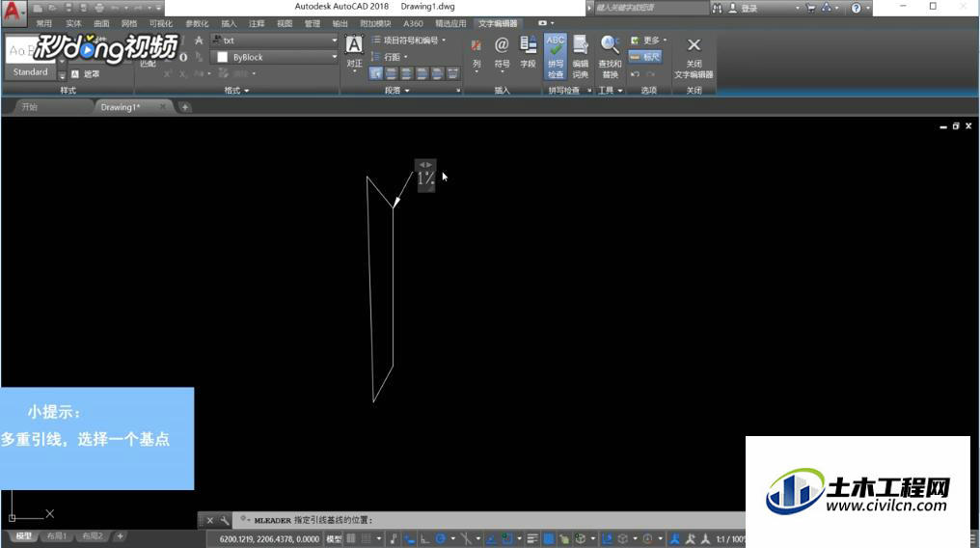Open the annotation scale 1:1 dropdown

coord(730,538)
